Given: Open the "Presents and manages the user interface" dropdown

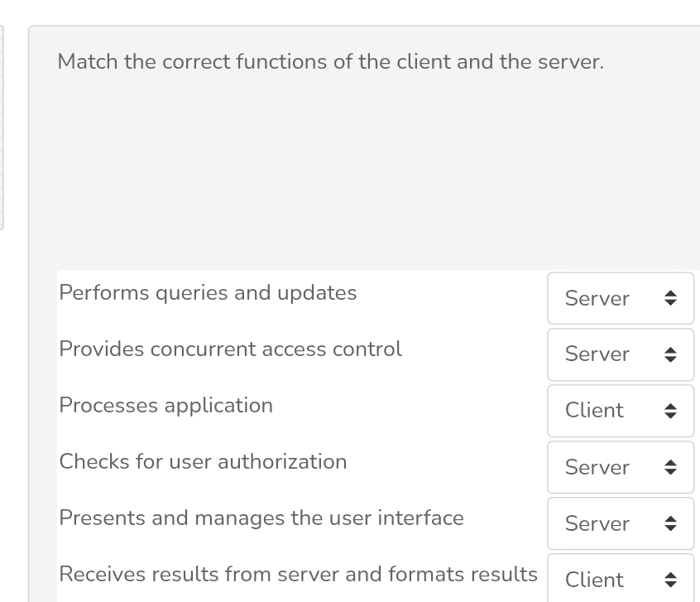Looking at the screenshot, I should [621, 523].
